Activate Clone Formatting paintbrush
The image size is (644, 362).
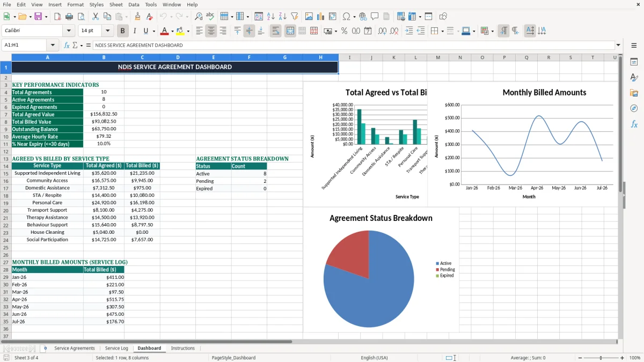(x=138, y=17)
